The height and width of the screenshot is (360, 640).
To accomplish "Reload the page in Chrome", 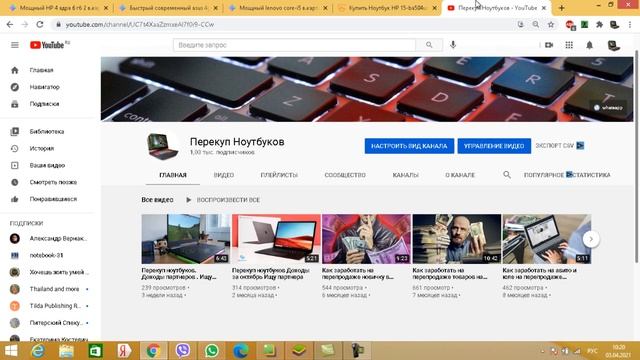I will pyautogui.click(x=40, y=24).
